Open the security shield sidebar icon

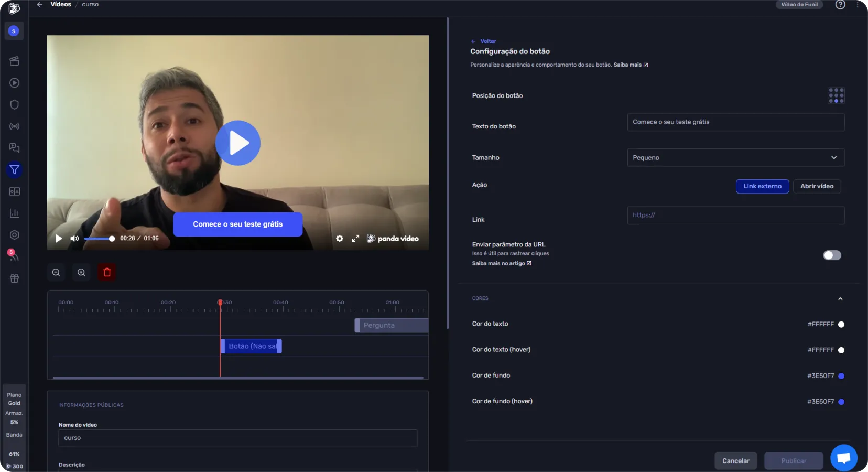click(14, 104)
